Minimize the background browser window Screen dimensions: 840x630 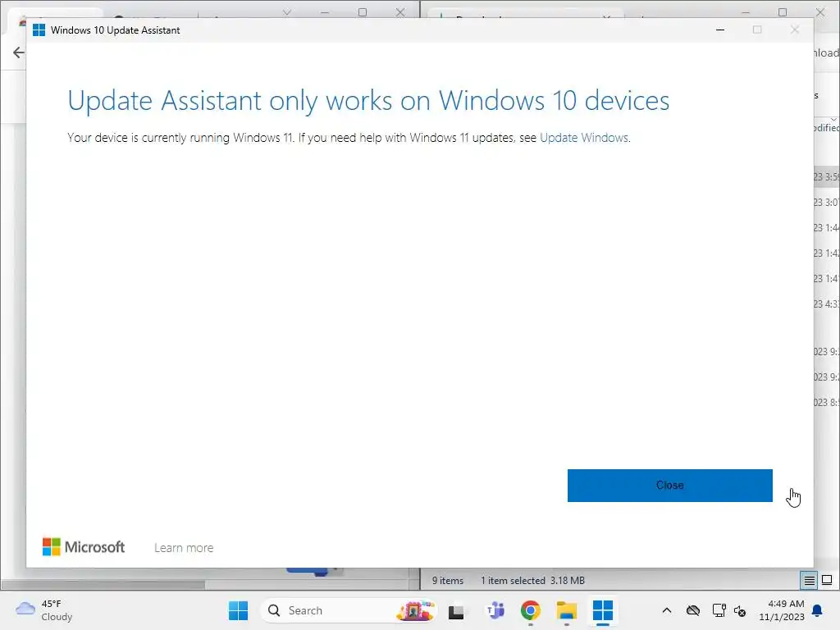point(325,11)
